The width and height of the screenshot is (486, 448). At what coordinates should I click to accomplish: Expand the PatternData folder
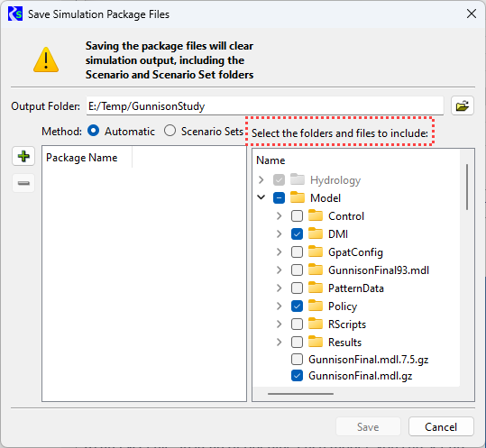pyautogui.click(x=280, y=288)
